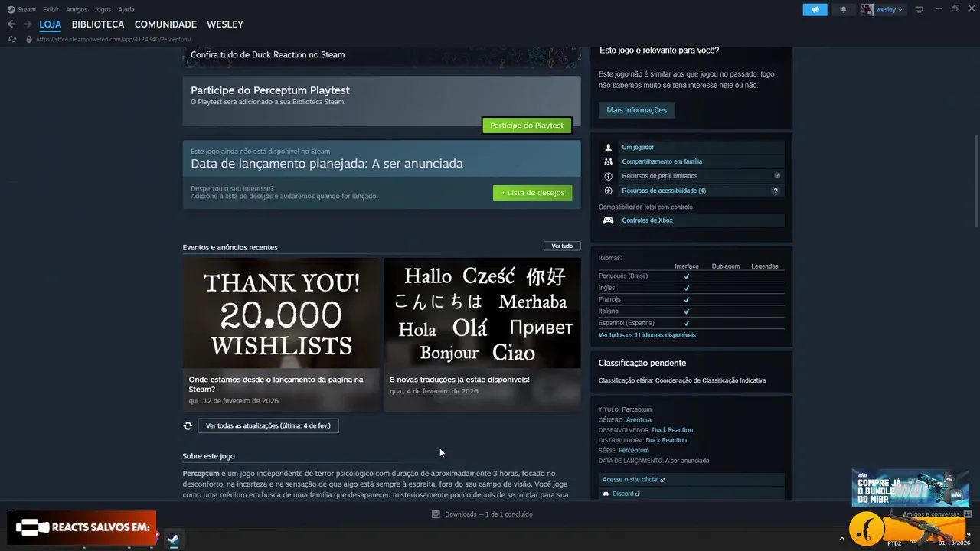Open the Aventura genre link
The image size is (980, 551).
639,420
